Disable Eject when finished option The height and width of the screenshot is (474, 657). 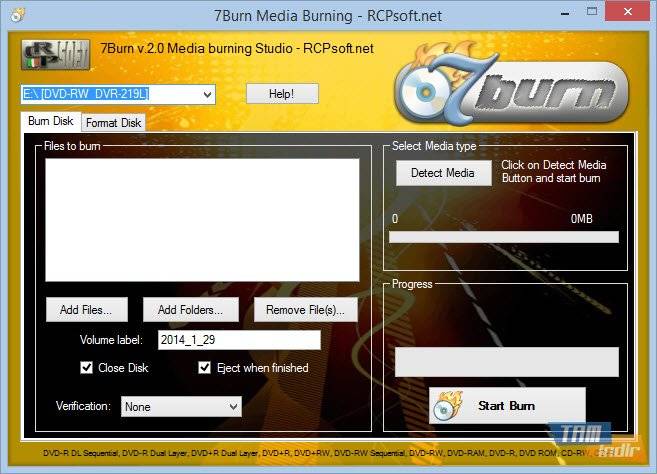(x=205, y=368)
